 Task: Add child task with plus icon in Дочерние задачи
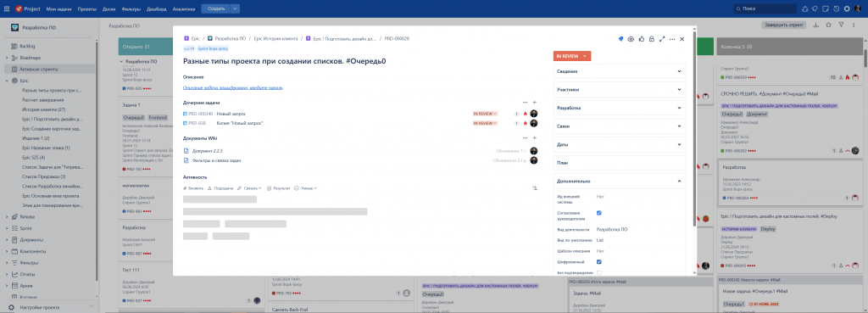pos(534,103)
